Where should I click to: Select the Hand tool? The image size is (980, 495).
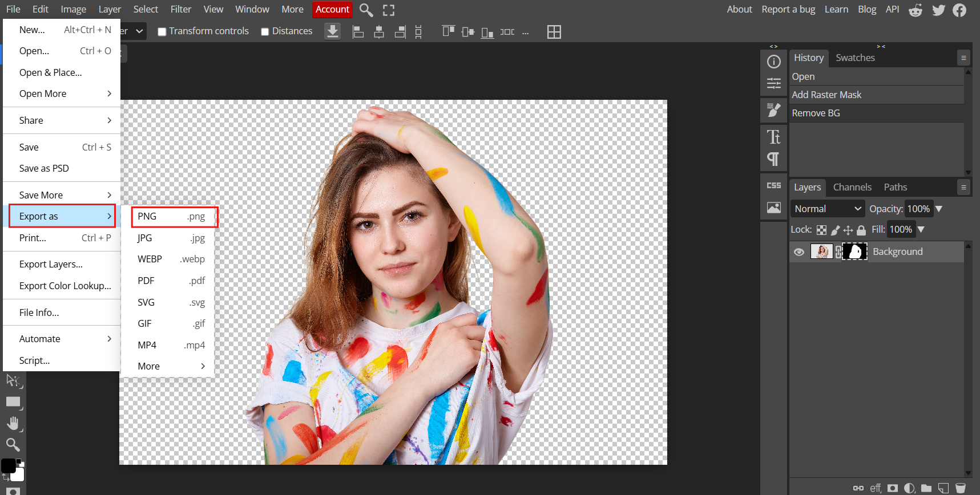pyautogui.click(x=13, y=423)
